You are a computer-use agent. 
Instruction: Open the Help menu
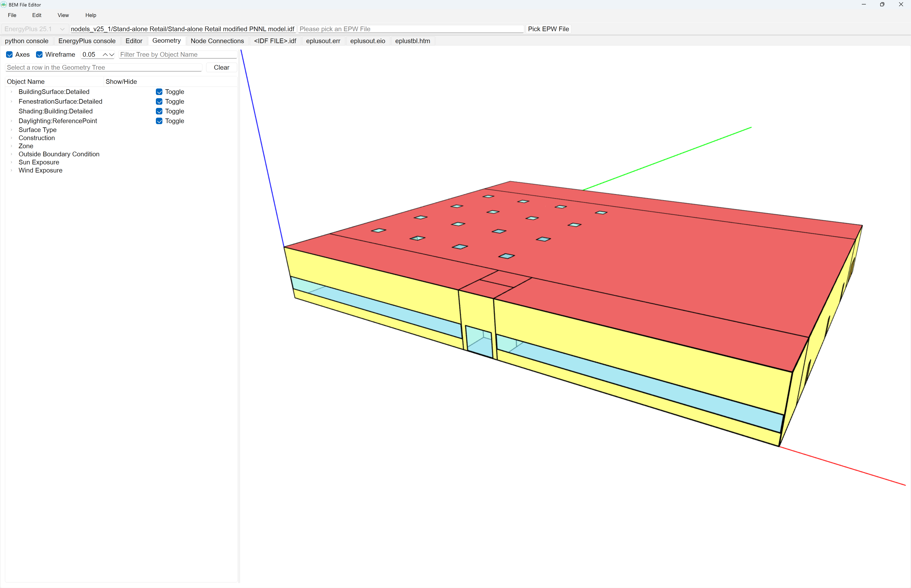(91, 15)
